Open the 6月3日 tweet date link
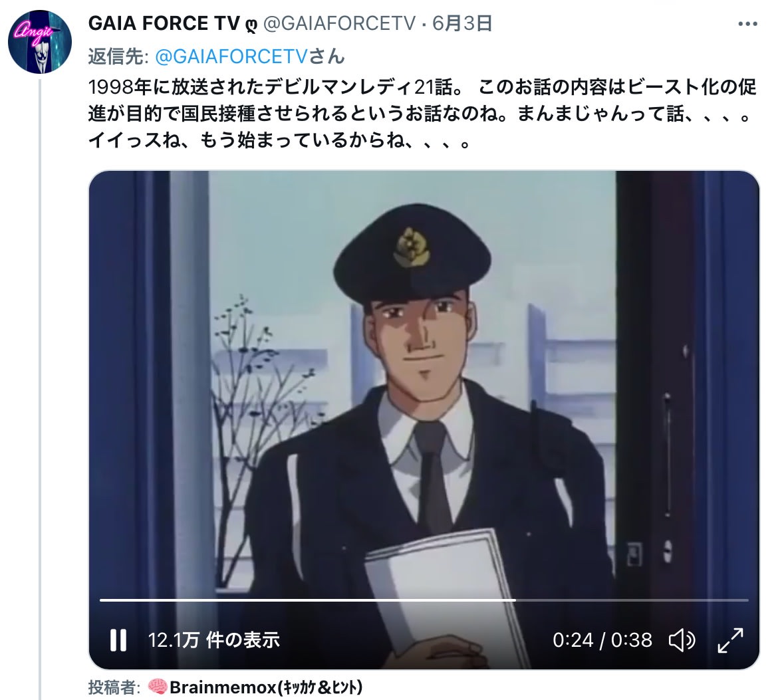The width and height of the screenshot is (782, 700). (x=462, y=23)
